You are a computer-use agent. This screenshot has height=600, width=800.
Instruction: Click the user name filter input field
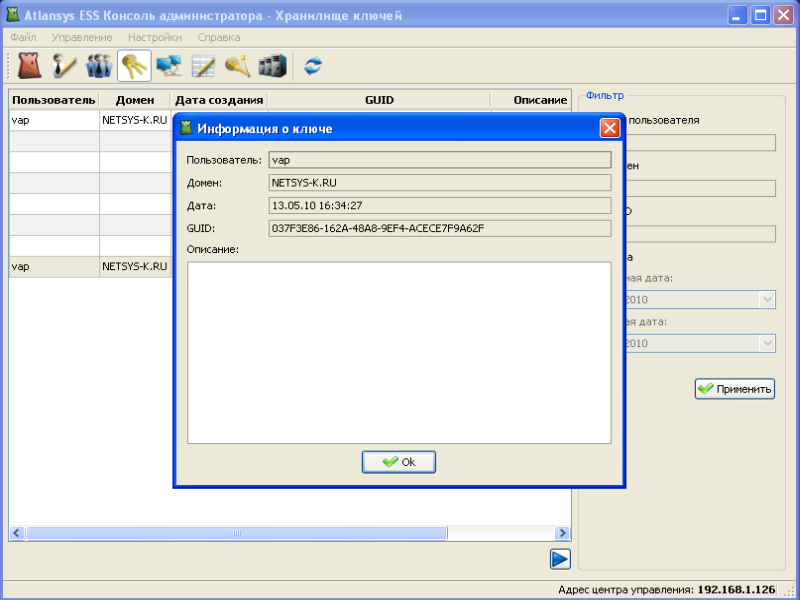(x=701, y=142)
